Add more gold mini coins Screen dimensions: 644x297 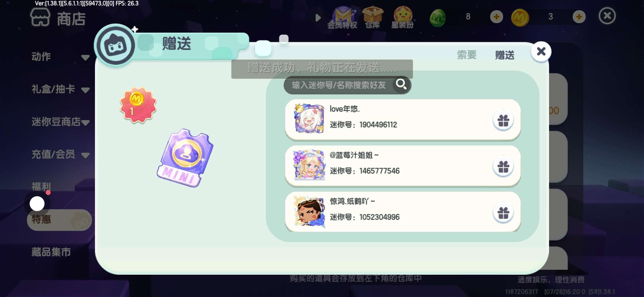point(579,17)
